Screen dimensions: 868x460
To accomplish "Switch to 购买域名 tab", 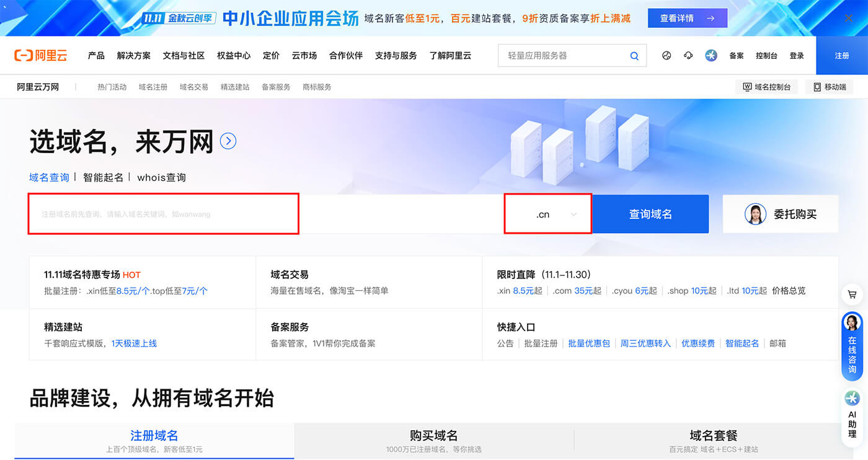I will [x=433, y=441].
